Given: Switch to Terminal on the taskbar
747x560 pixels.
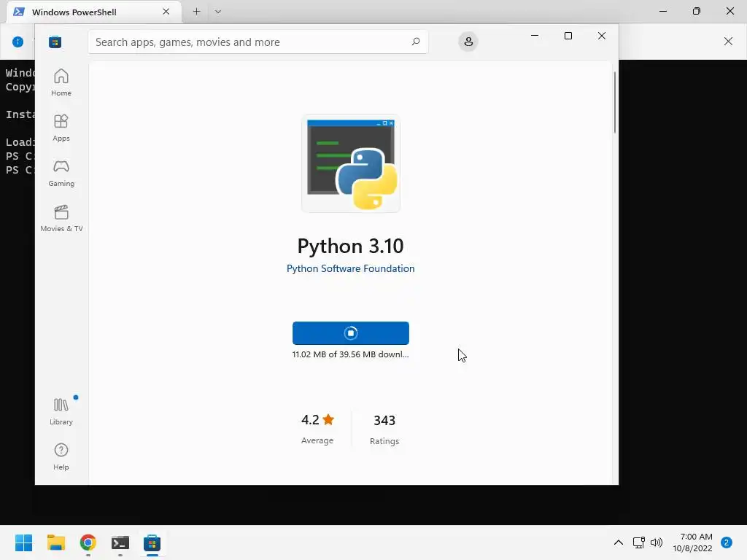Looking at the screenshot, I should (x=120, y=542).
